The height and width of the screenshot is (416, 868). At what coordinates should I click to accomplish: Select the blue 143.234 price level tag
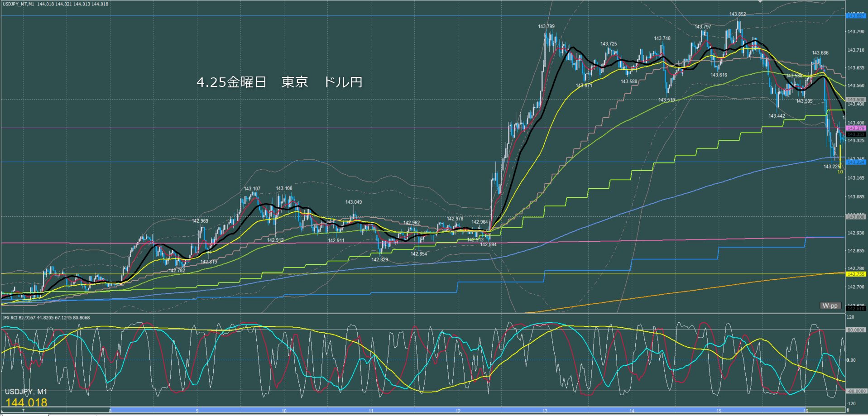[856, 162]
